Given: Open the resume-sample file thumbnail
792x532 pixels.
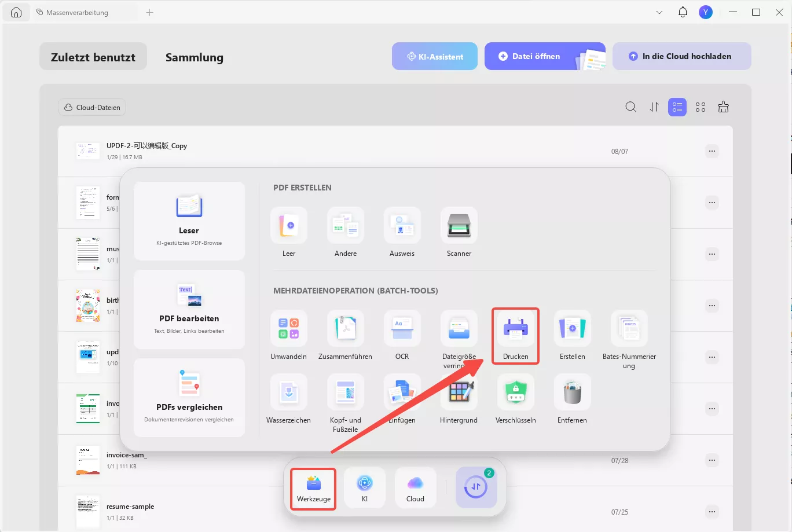Looking at the screenshot, I should 88,512.
